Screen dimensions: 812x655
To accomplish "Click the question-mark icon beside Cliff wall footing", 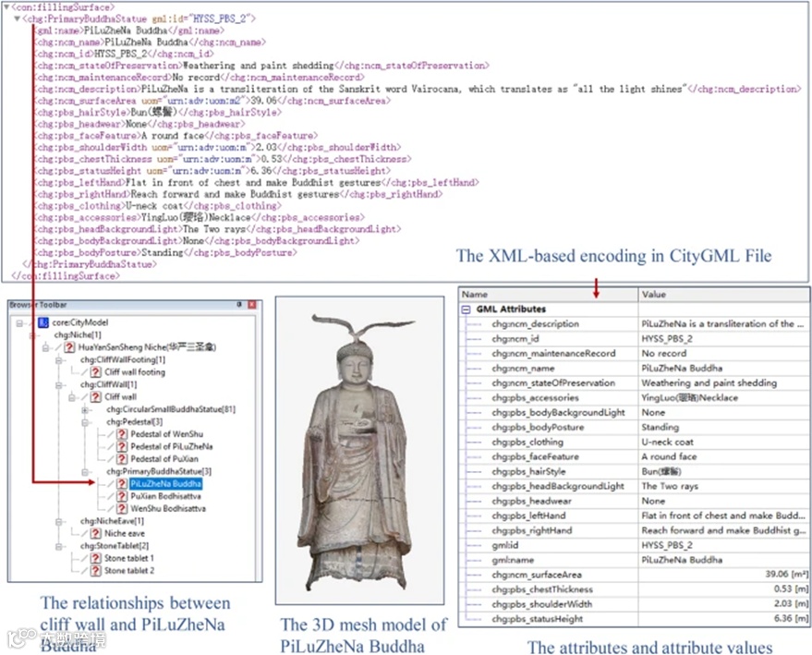I will click(x=95, y=371).
